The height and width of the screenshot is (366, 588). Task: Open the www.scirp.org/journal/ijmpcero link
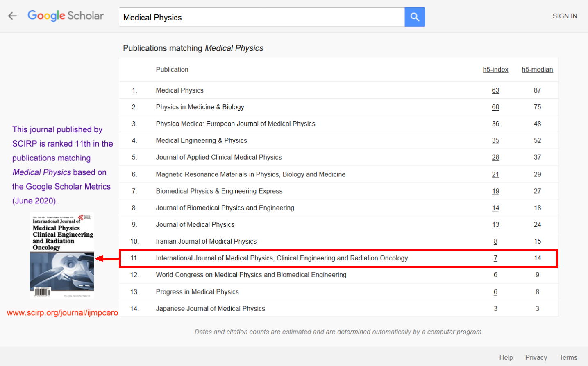62,313
